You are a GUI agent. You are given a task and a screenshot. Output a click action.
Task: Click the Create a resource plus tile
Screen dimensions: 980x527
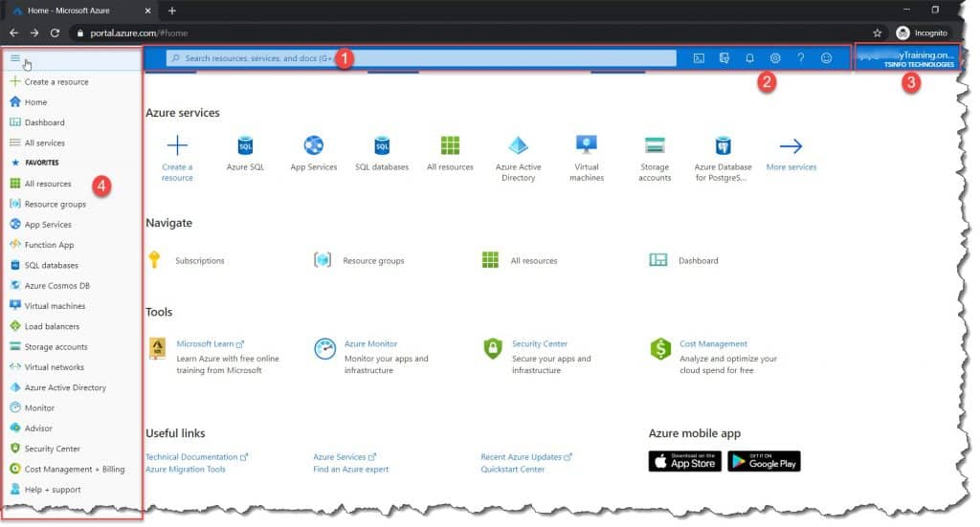point(177,158)
